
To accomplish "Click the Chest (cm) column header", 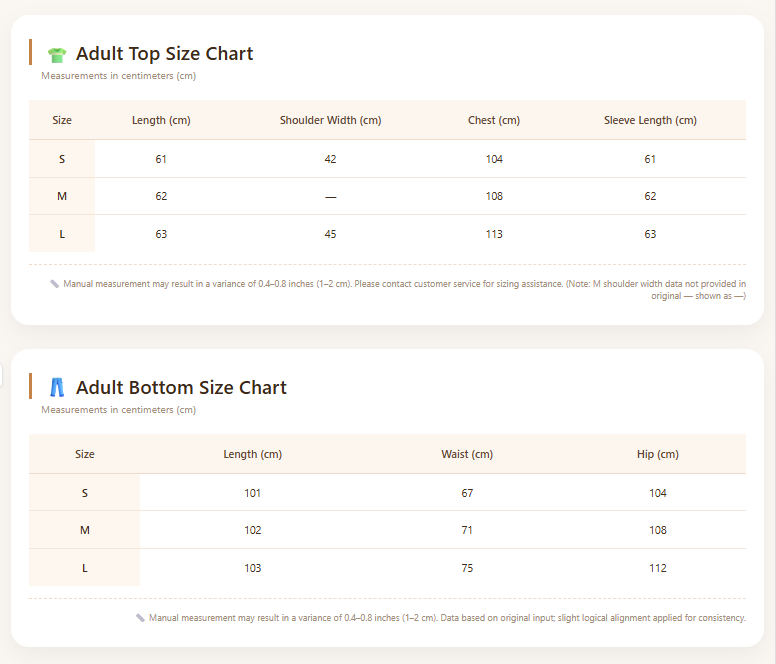I will (x=494, y=120).
